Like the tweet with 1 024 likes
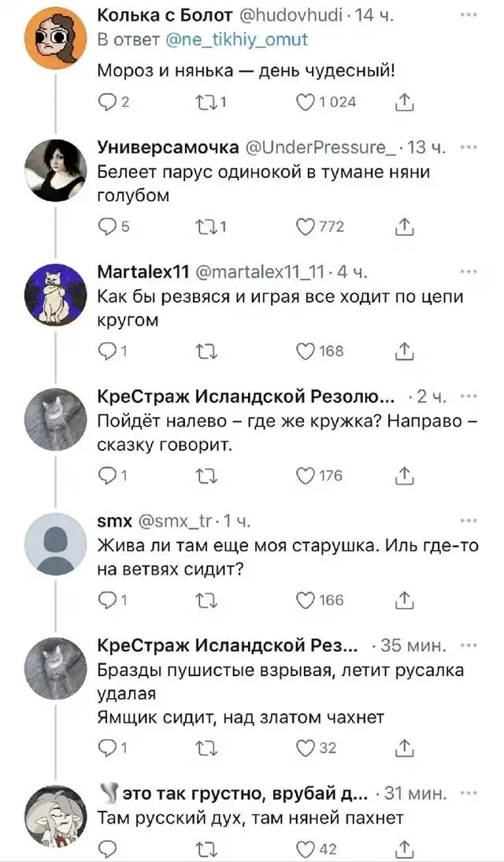Screen dimensions: 504x862 (x=302, y=102)
